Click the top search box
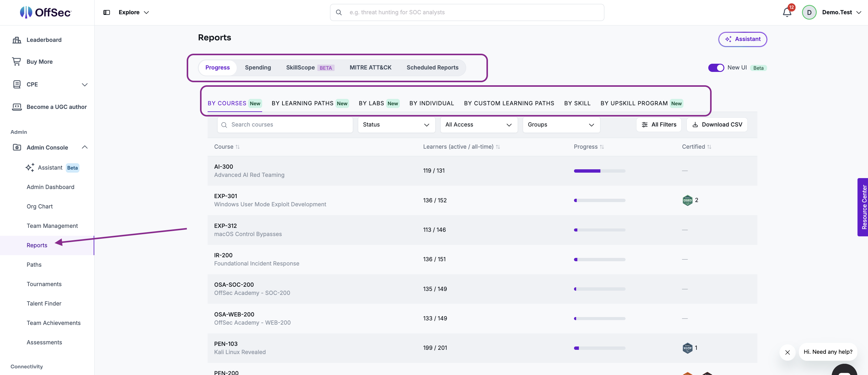The image size is (868, 375). click(x=467, y=12)
